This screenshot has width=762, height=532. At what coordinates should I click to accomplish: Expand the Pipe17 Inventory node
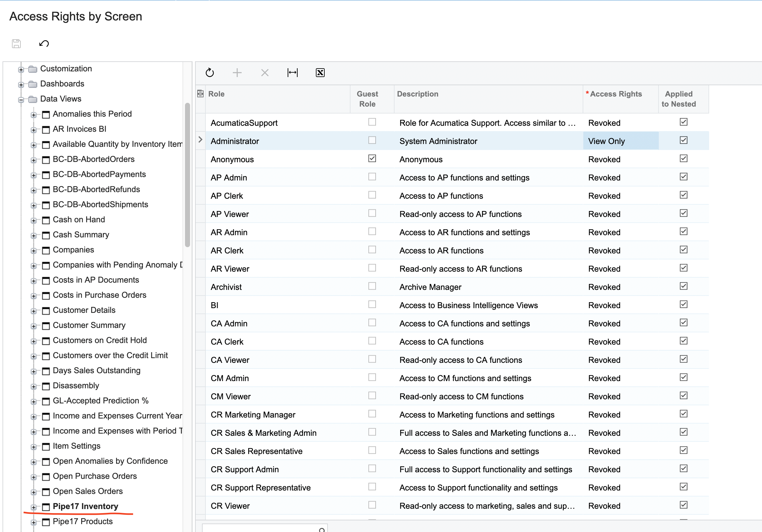tap(34, 507)
